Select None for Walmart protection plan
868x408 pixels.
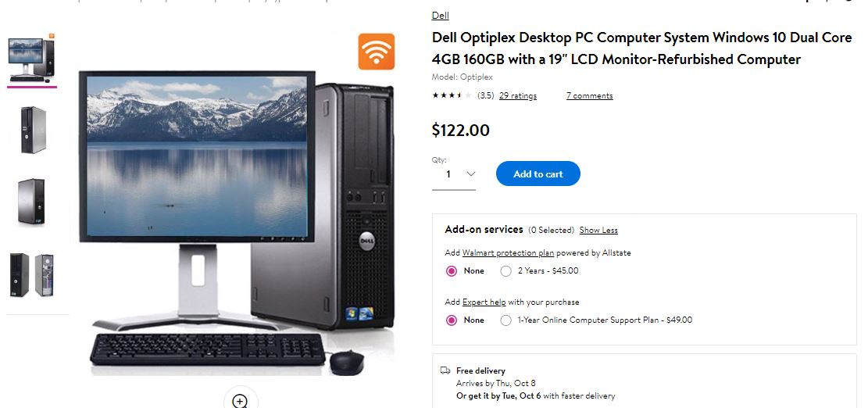pos(466,271)
